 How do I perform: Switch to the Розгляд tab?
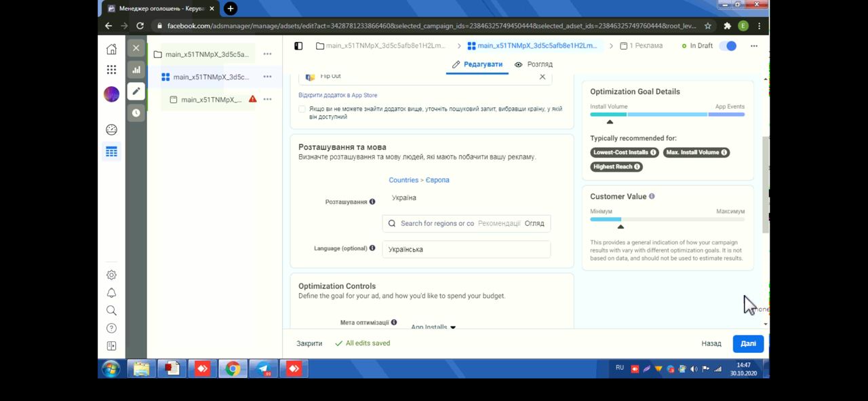[x=534, y=64]
